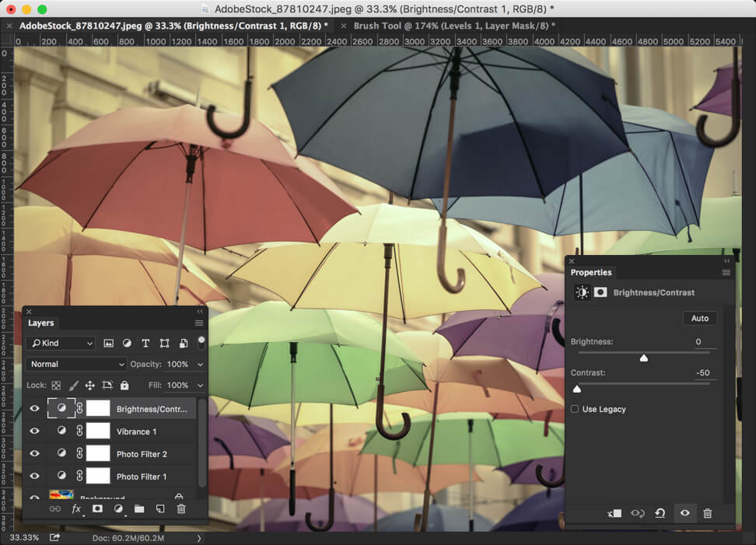Open the Normal blend mode dropdown
The width and height of the screenshot is (756, 545).
click(76, 365)
